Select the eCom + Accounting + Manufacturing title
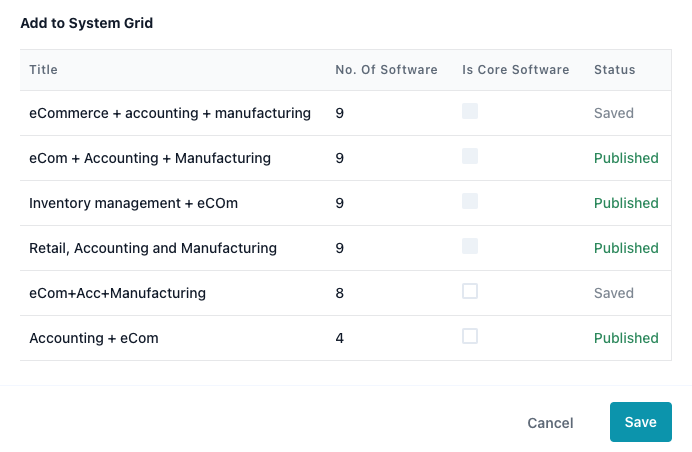Viewport: 692px width, 452px height. click(x=150, y=158)
